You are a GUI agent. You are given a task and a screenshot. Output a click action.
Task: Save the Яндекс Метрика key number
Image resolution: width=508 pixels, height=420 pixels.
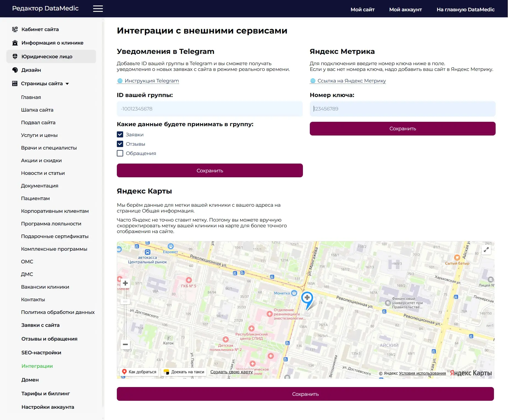point(402,129)
